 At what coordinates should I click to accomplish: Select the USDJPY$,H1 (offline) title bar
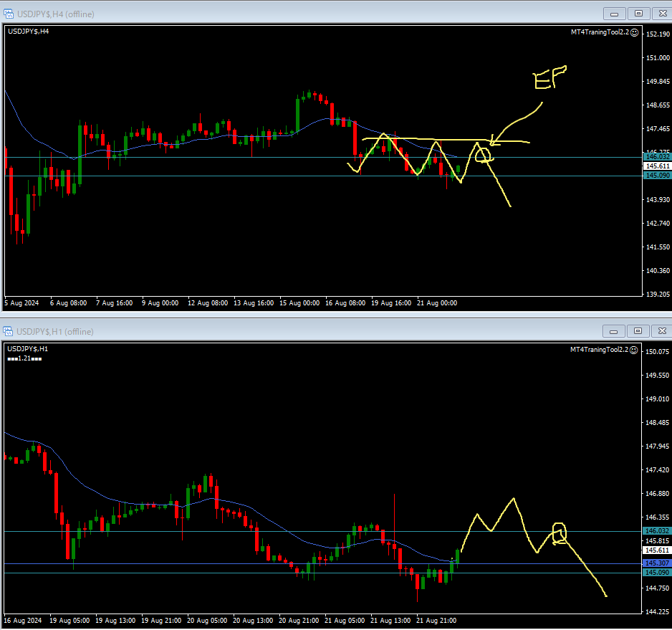tap(287, 330)
